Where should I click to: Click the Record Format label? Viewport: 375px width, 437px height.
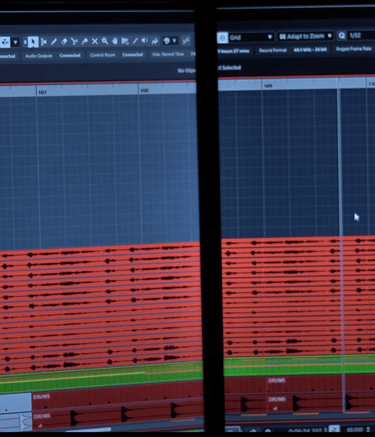[x=273, y=50]
